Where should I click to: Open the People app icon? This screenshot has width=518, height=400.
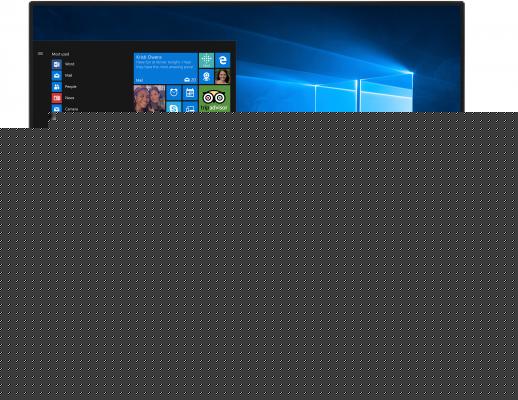[x=57, y=87]
